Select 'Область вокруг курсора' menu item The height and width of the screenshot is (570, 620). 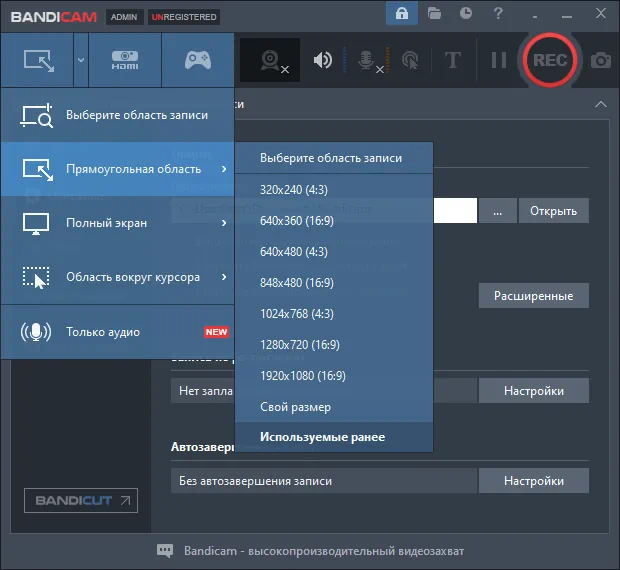118,277
